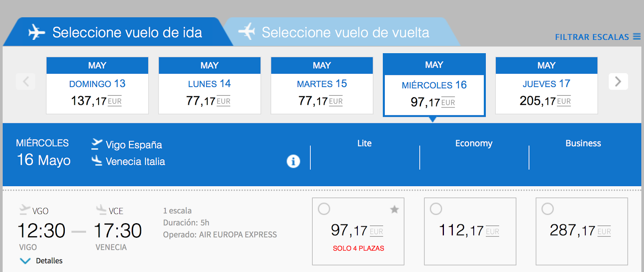Pick the Jueves 17 date for 205,17 EUR

click(546, 85)
